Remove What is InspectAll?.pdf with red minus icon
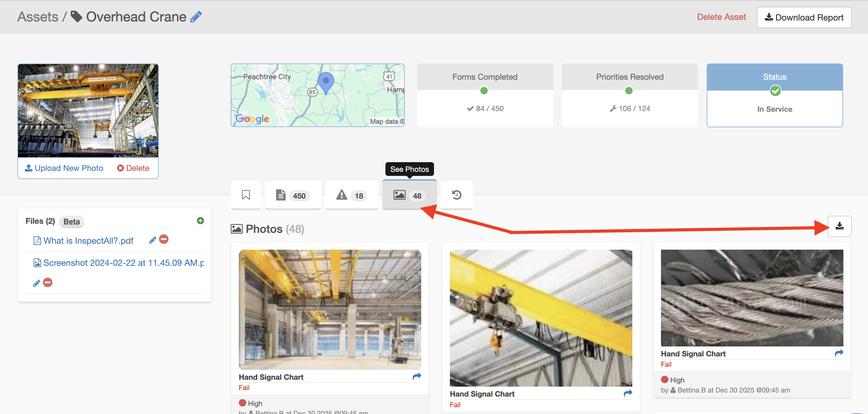Viewport: 868px width, 414px height. (164, 239)
